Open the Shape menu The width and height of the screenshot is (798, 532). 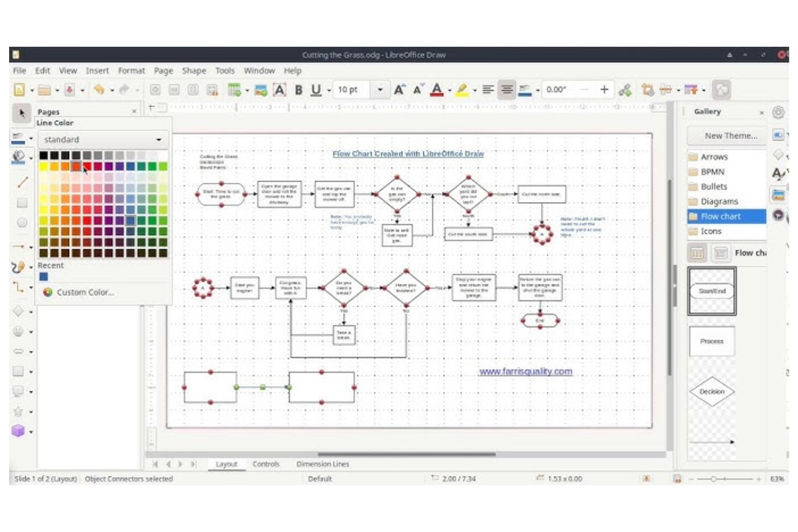(x=194, y=71)
